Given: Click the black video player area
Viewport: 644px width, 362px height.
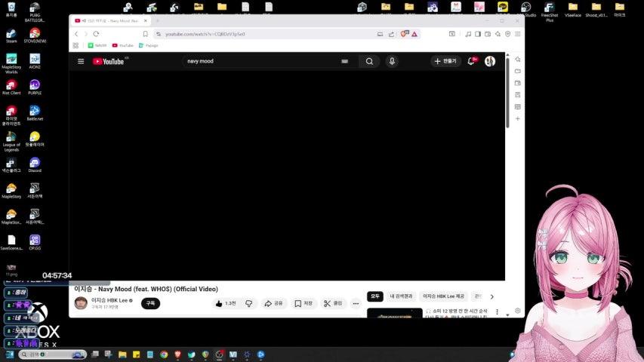Looking at the screenshot, I should coord(287,176).
